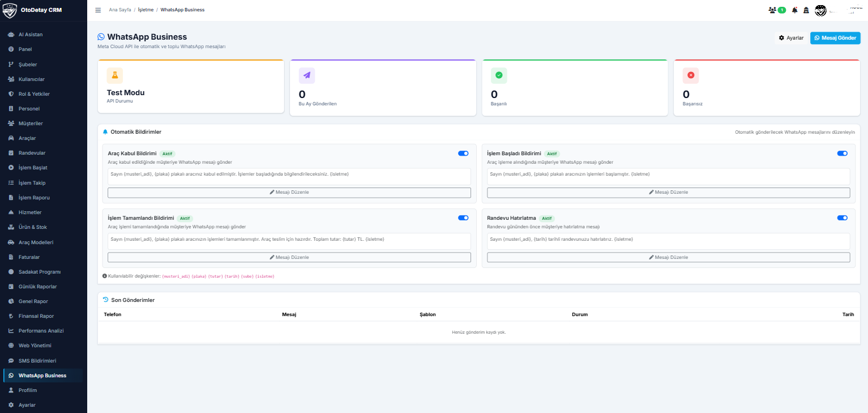Click the {tutar} variable tag
868x413 pixels.
point(215,276)
